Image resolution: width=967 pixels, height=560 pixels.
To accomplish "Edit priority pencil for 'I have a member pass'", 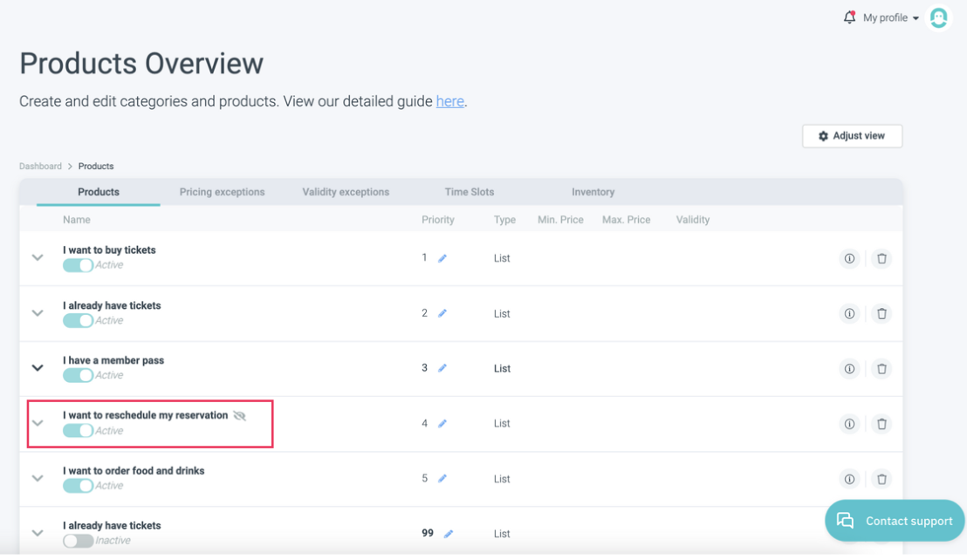I will pos(442,368).
